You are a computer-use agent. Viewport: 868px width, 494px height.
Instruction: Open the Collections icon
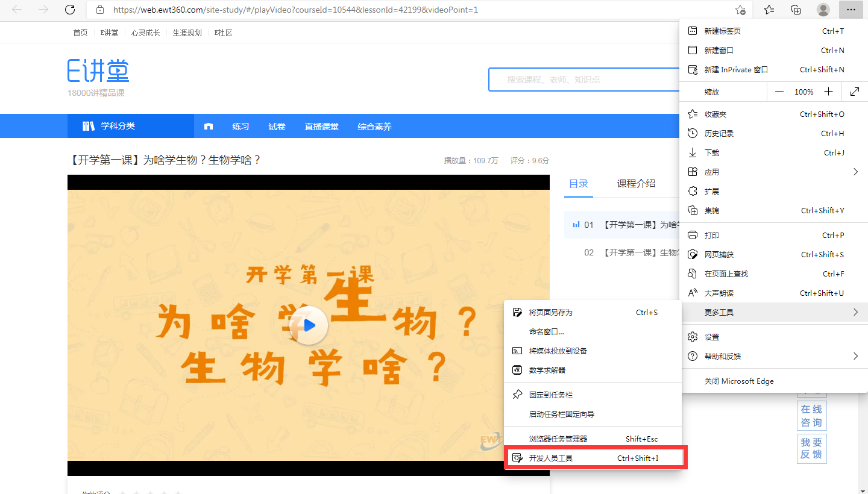click(x=796, y=10)
